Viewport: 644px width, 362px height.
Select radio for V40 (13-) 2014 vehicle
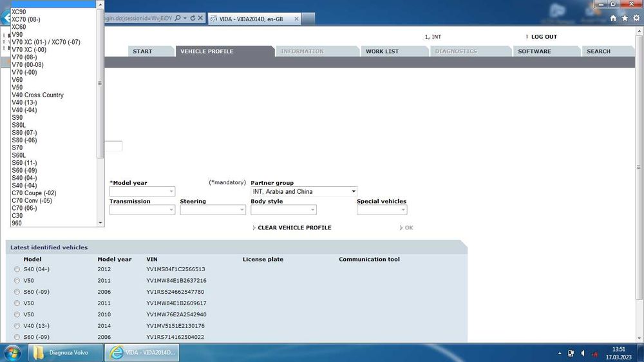(x=17, y=326)
